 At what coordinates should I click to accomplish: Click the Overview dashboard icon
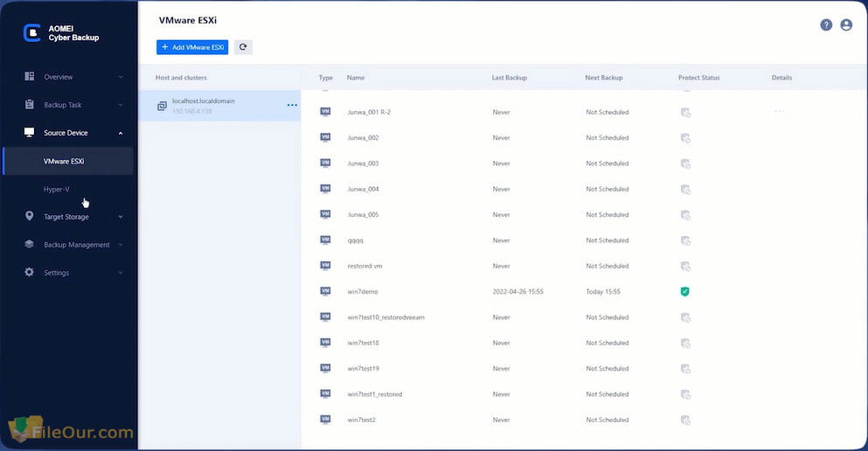click(30, 76)
